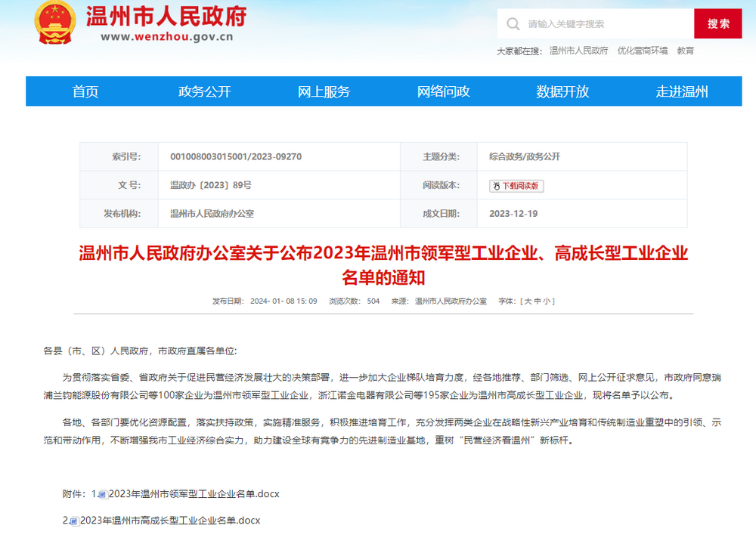Navigate to 走进温州 section
The height and width of the screenshot is (547, 756).
[682, 91]
